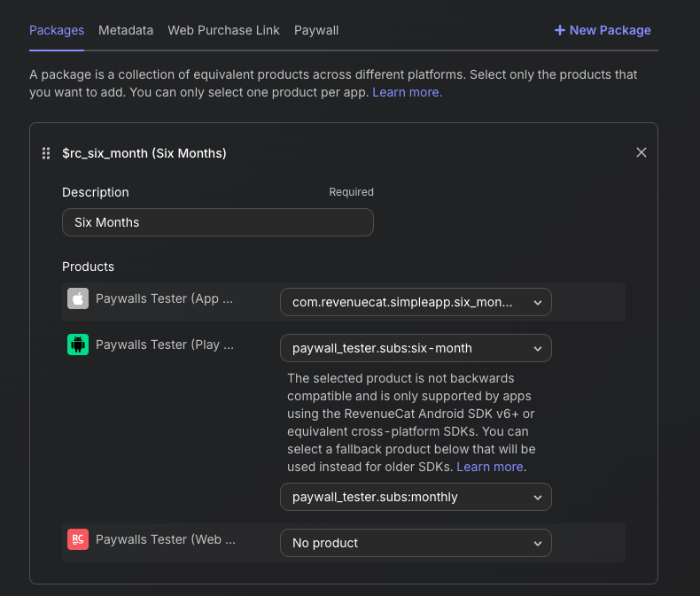Open the Web Purchase Link tab
Image resolution: width=700 pixels, height=596 pixels.
point(223,30)
